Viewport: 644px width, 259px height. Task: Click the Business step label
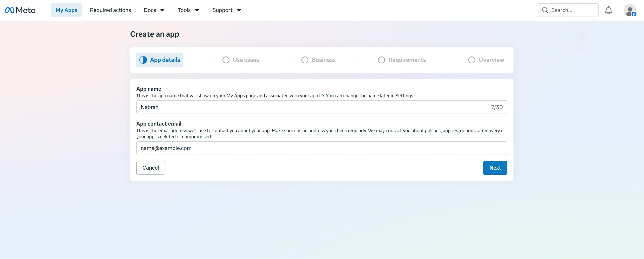click(324, 60)
